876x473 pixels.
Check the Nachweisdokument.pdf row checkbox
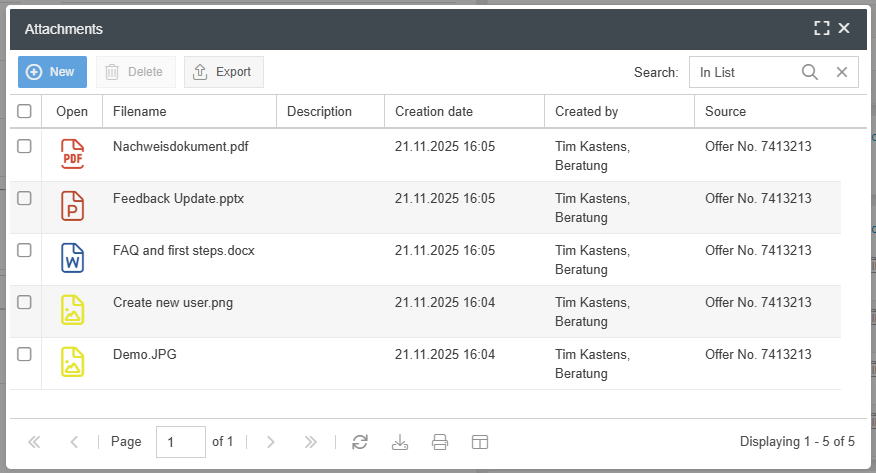coord(25,147)
